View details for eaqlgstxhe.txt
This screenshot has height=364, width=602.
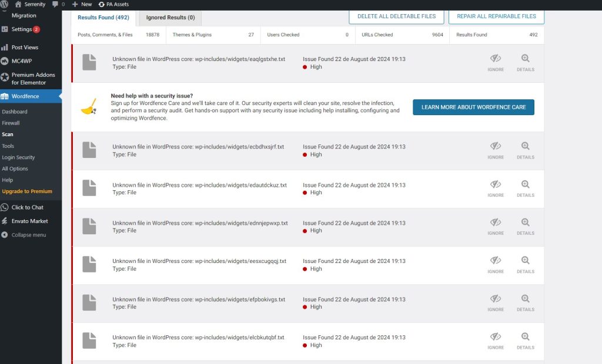tap(525, 63)
